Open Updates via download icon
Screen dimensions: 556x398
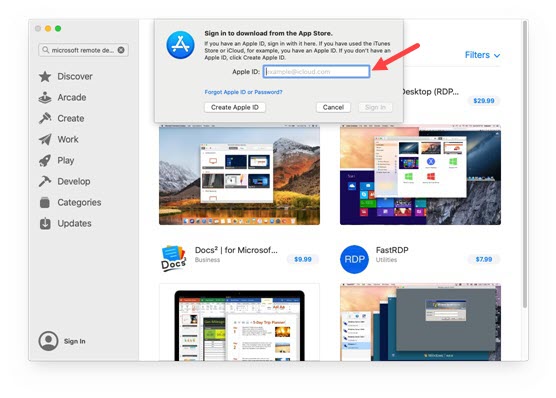[45, 223]
